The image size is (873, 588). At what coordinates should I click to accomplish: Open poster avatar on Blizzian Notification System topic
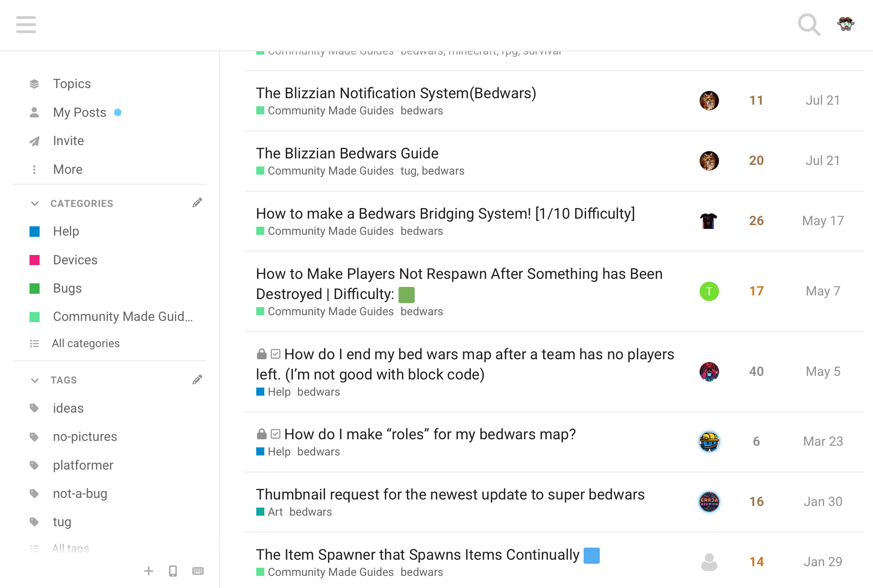[x=709, y=101]
